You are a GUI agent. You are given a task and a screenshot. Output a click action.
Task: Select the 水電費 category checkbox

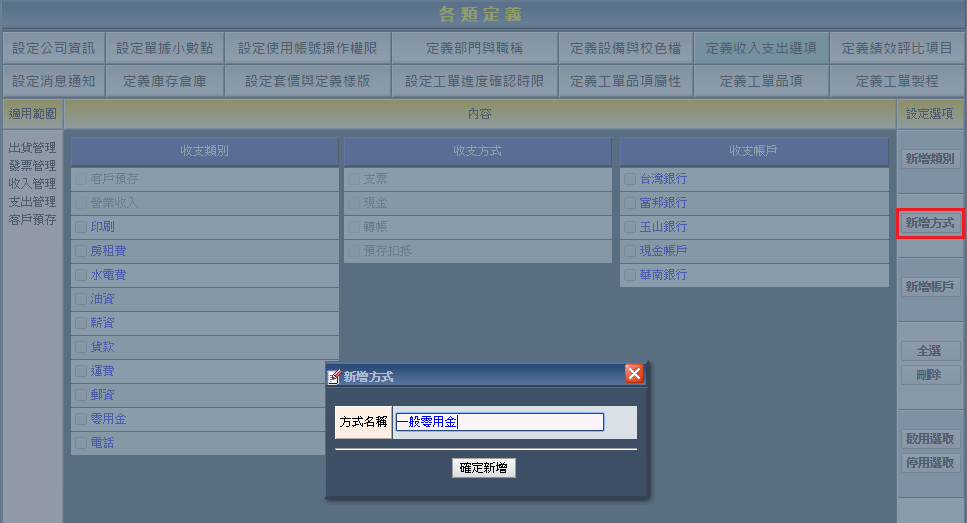coord(81,275)
